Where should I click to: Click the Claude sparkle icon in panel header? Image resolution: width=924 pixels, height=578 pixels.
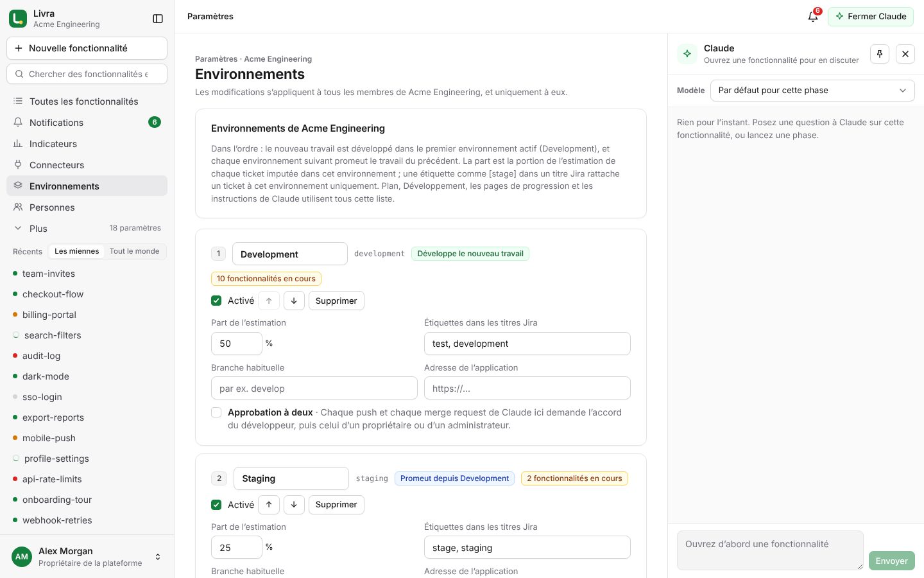click(x=687, y=54)
